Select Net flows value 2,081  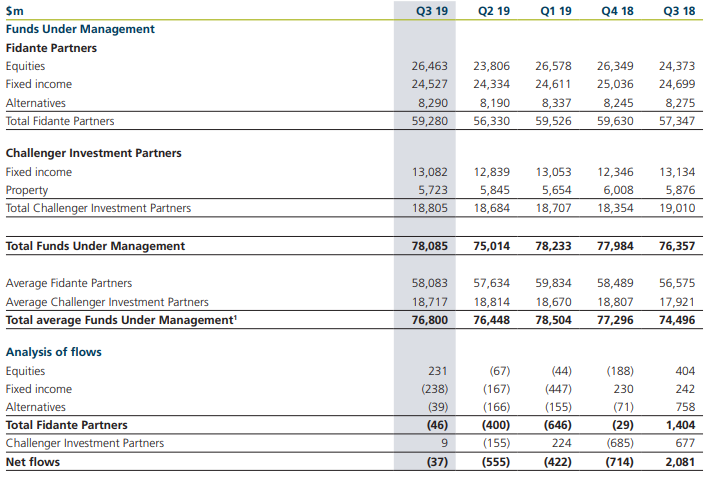[680, 462]
